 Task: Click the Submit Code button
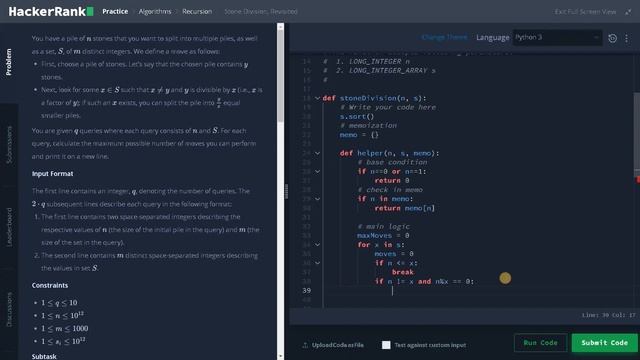click(x=604, y=343)
